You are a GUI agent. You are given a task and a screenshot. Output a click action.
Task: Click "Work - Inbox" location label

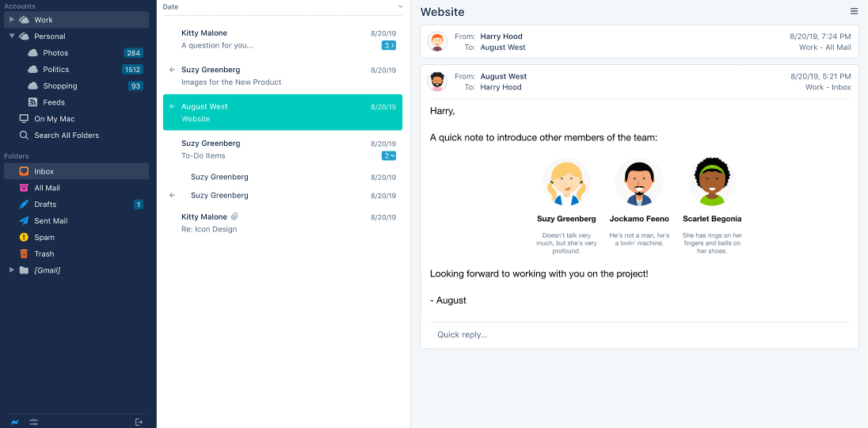(x=828, y=87)
